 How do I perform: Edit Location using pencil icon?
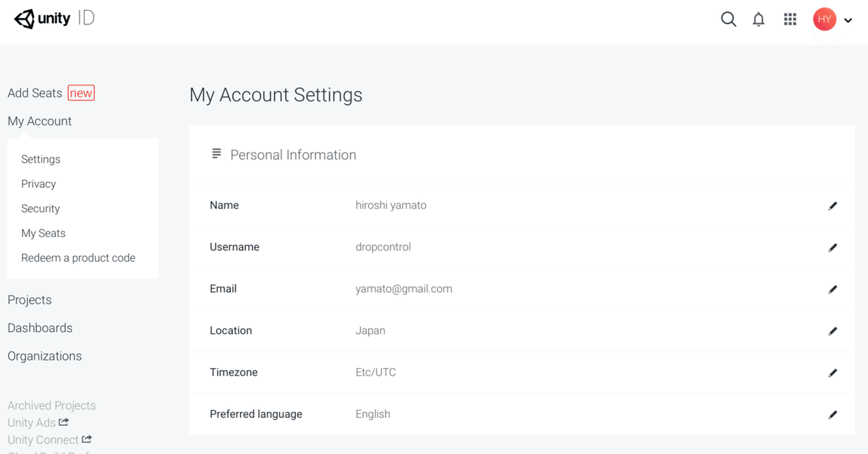[x=833, y=331]
